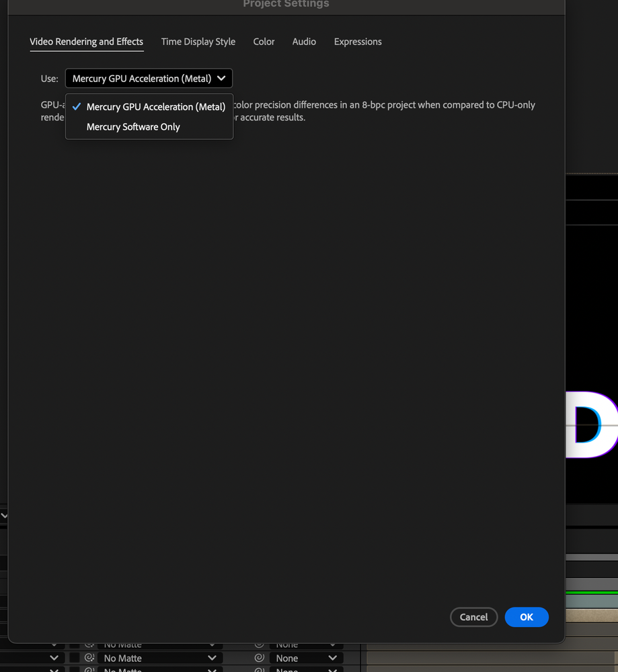Collapse the Use renderer dropdown

tap(149, 79)
